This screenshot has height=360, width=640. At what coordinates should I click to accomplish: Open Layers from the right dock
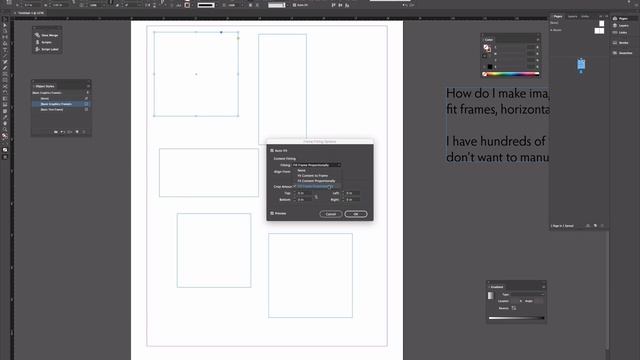click(x=621, y=25)
